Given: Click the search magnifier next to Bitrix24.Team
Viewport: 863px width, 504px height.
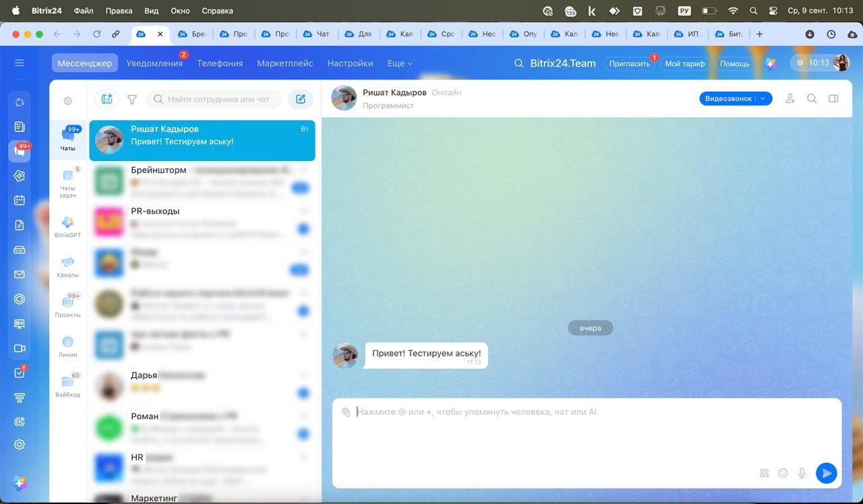Looking at the screenshot, I should coord(518,63).
